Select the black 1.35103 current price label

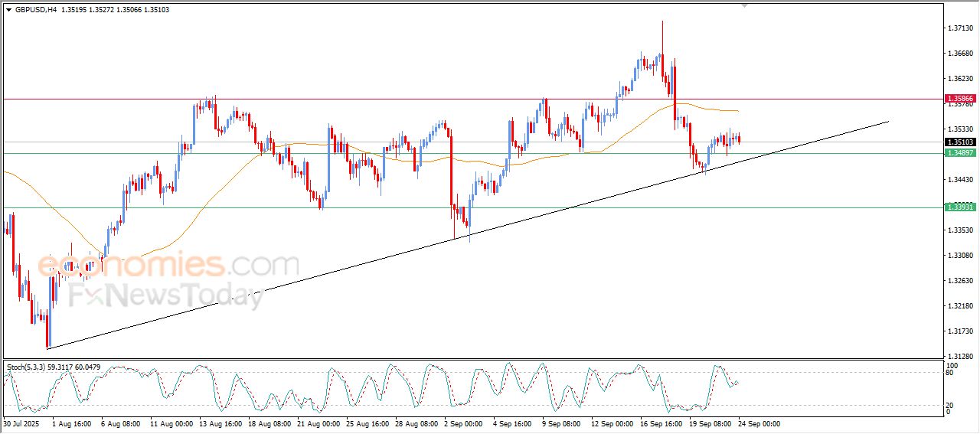click(960, 142)
